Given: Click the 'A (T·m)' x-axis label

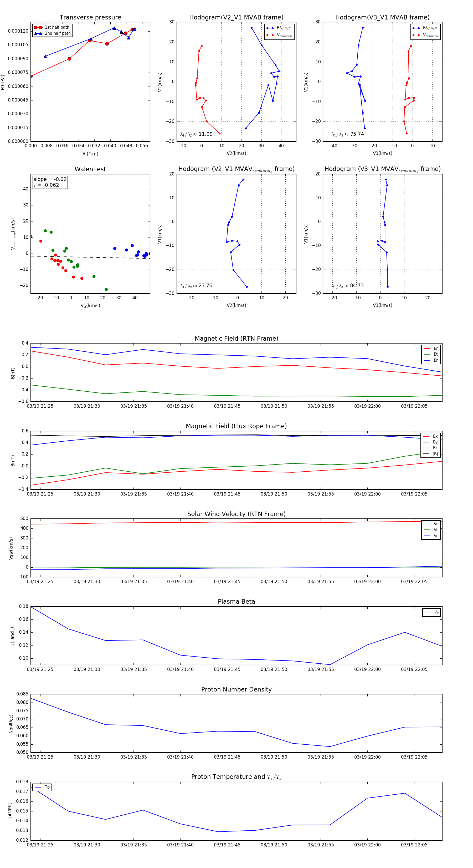Looking at the screenshot, I should pyautogui.click(x=90, y=154).
